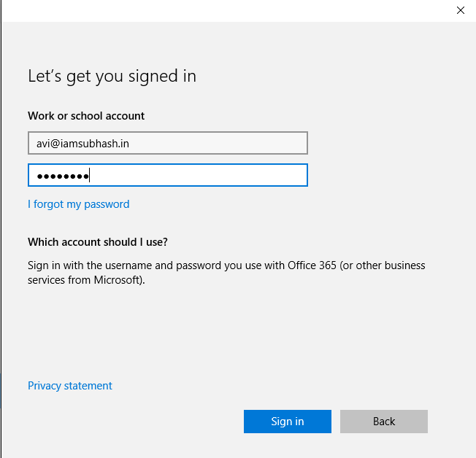The image size is (476, 458).
Task: Select the "Work or school account" label
Action: pyautogui.click(x=86, y=116)
